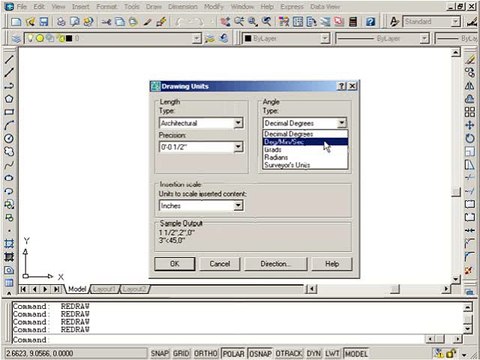Image resolution: width=480 pixels, height=360 pixels.
Task: Toggle MODEL space button in status bar
Action: 356,353
